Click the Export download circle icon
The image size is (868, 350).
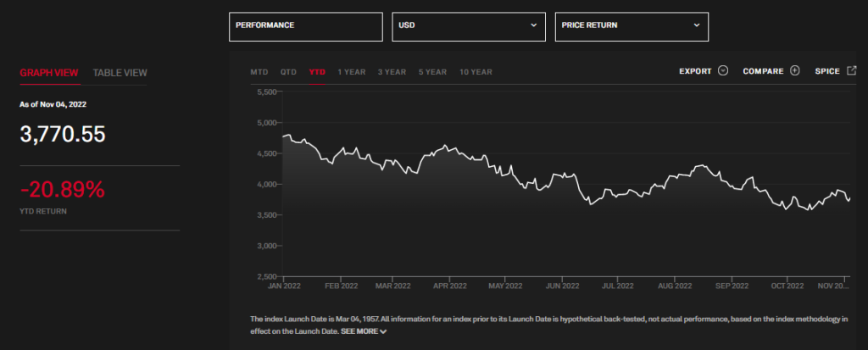coord(723,71)
